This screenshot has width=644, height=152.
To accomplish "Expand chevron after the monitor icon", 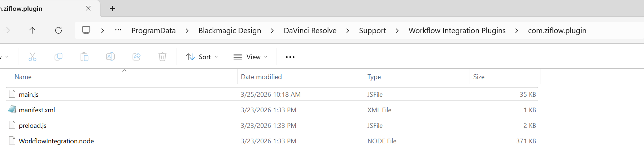I will click(103, 31).
